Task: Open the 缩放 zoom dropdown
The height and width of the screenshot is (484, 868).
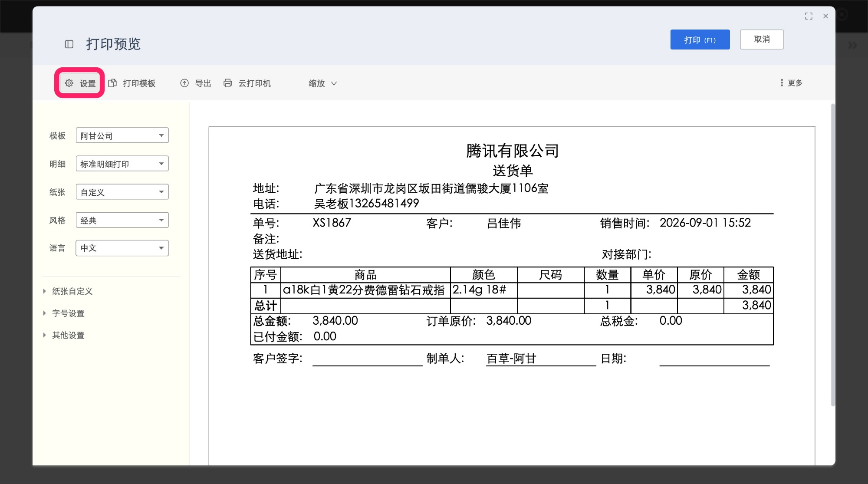Action: (322, 83)
